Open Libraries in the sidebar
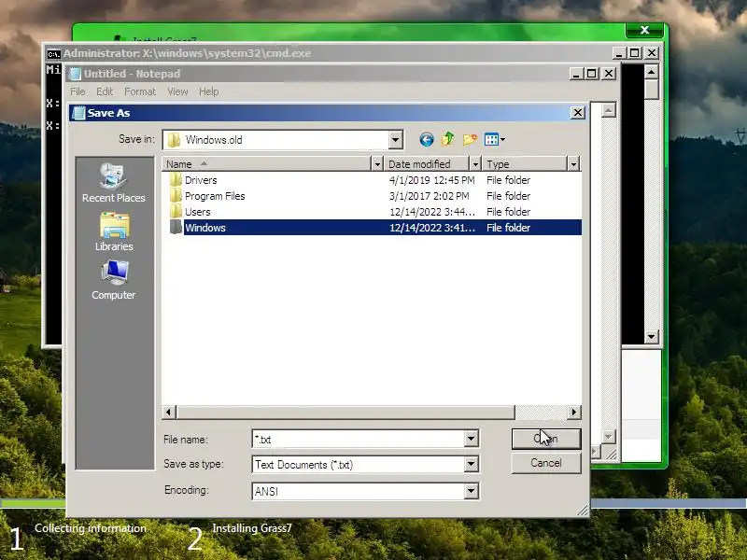The width and height of the screenshot is (747, 560). pos(114,231)
